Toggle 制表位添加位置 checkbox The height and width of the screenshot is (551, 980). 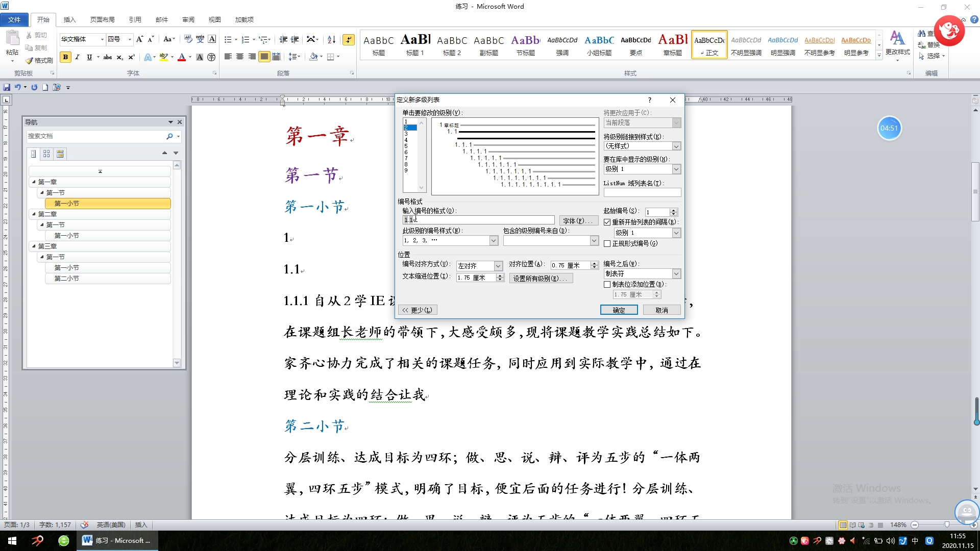click(606, 284)
